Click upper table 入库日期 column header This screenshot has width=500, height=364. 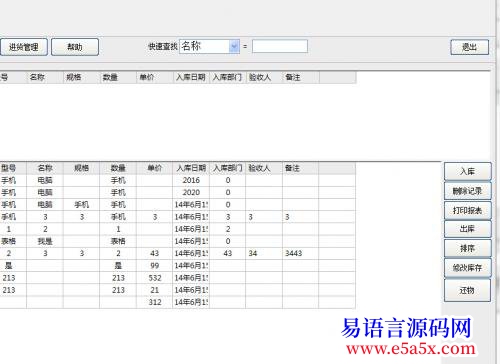191,77
